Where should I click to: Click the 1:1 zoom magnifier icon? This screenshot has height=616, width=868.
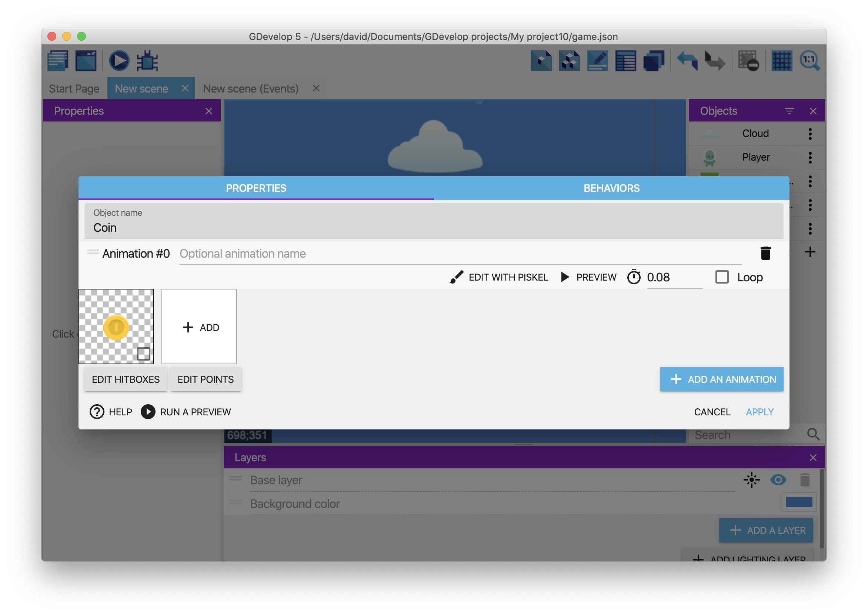coord(809,61)
